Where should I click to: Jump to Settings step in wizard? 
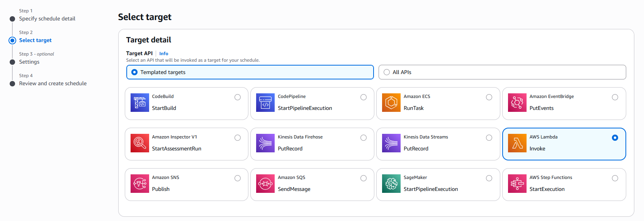(x=29, y=62)
